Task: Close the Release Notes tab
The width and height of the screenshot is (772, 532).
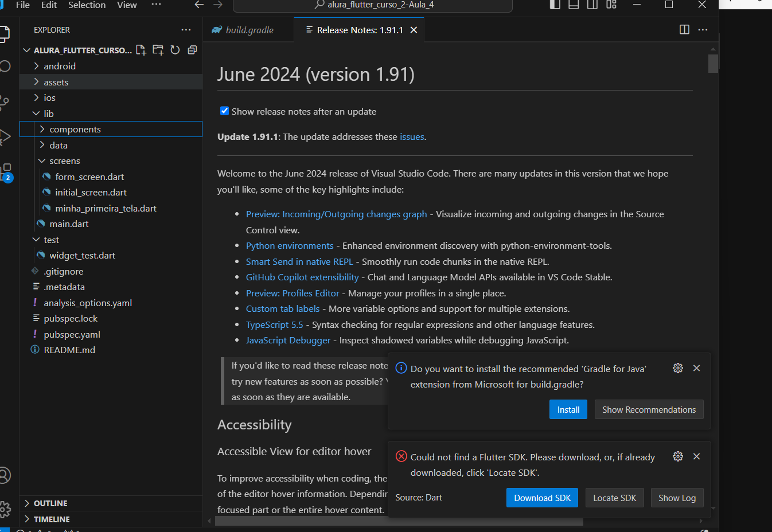Action: (x=414, y=30)
